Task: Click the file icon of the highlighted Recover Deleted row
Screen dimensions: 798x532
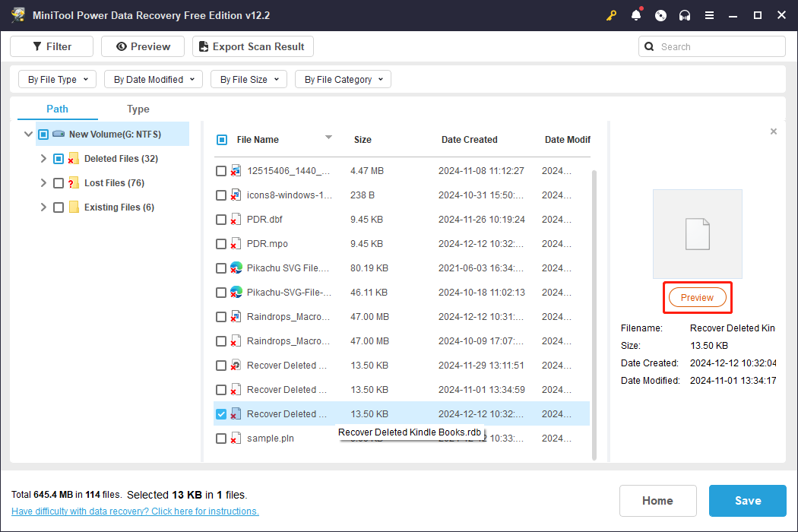Action: 236,414
